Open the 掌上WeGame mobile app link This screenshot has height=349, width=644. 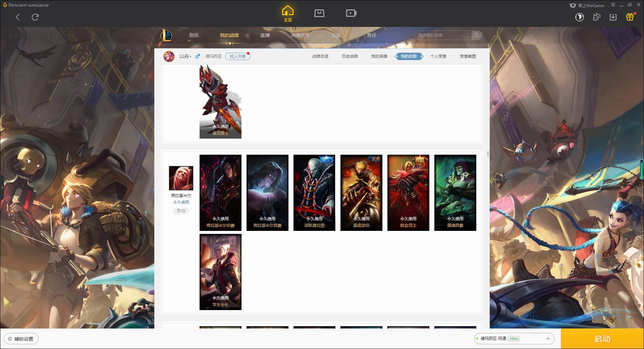coord(587,5)
